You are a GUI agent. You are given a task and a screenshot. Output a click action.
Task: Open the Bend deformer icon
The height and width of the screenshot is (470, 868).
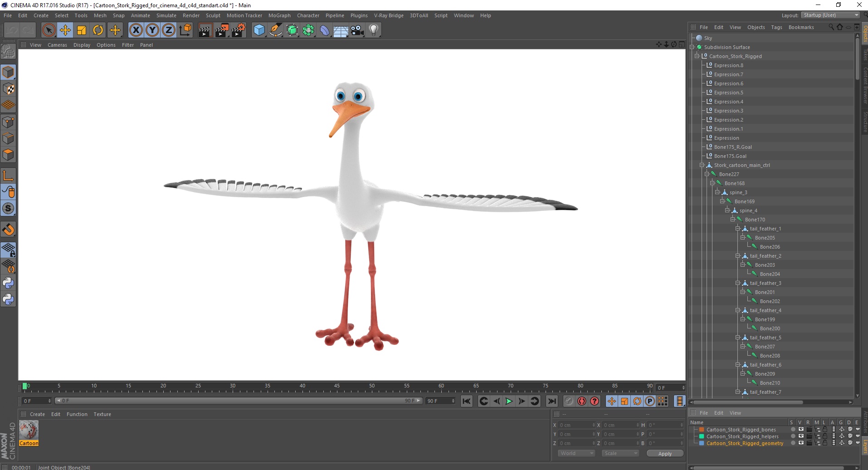tap(325, 30)
